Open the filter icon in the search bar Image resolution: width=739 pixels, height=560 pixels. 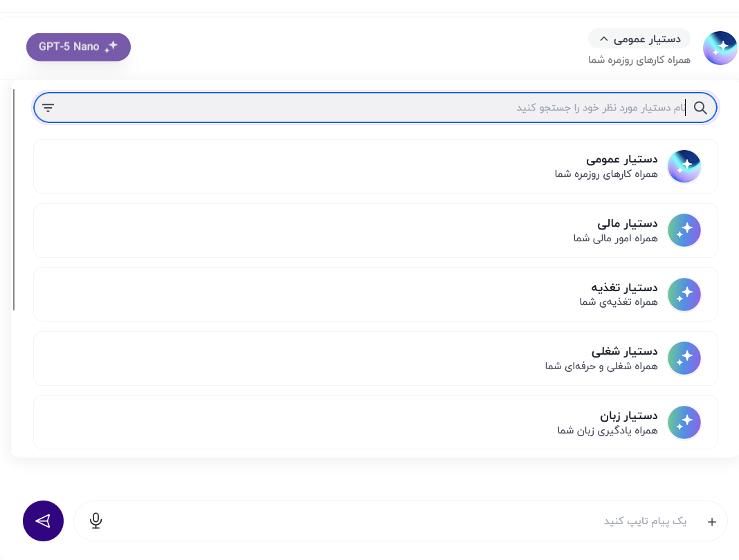(48, 107)
